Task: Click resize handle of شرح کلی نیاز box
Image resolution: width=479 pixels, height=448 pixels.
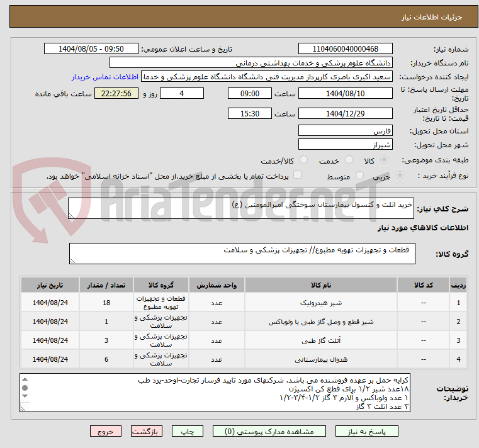Action: [x=72, y=215]
